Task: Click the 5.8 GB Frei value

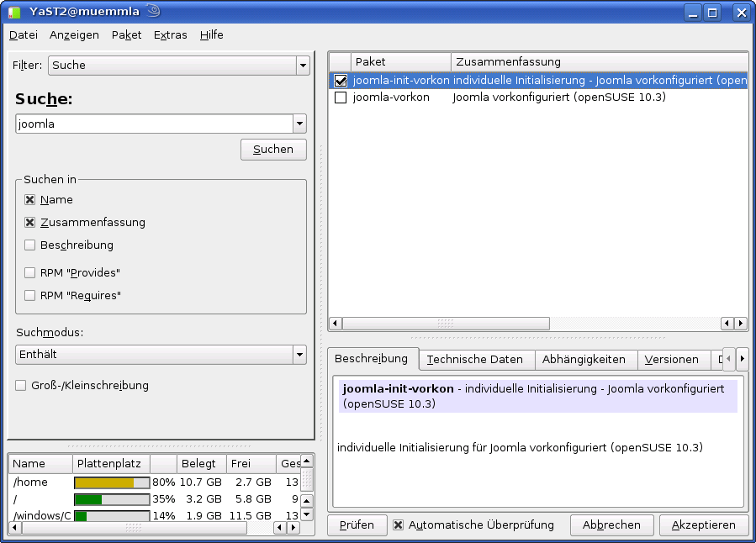Action: coord(254,499)
